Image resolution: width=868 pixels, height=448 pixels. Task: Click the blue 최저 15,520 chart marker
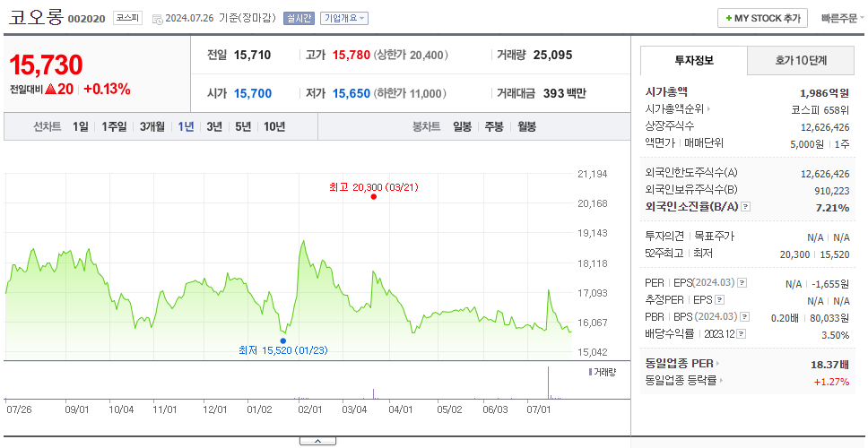coord(282,340)
